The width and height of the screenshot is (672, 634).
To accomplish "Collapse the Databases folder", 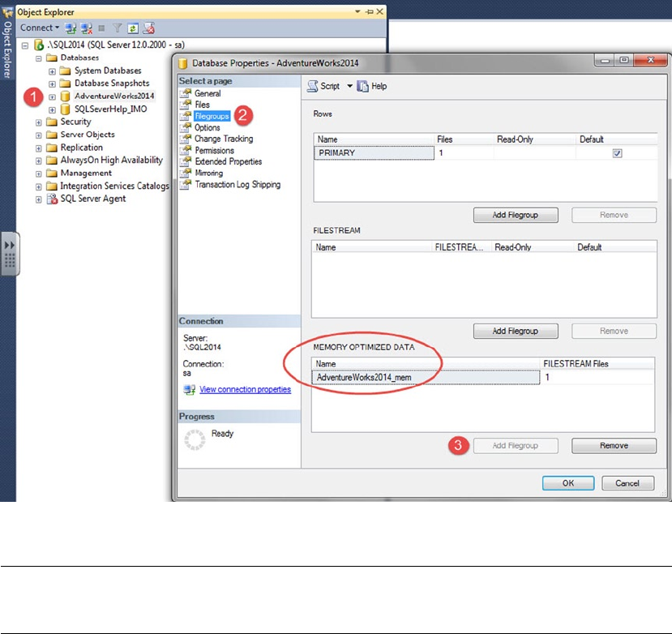I will (39, 58).
